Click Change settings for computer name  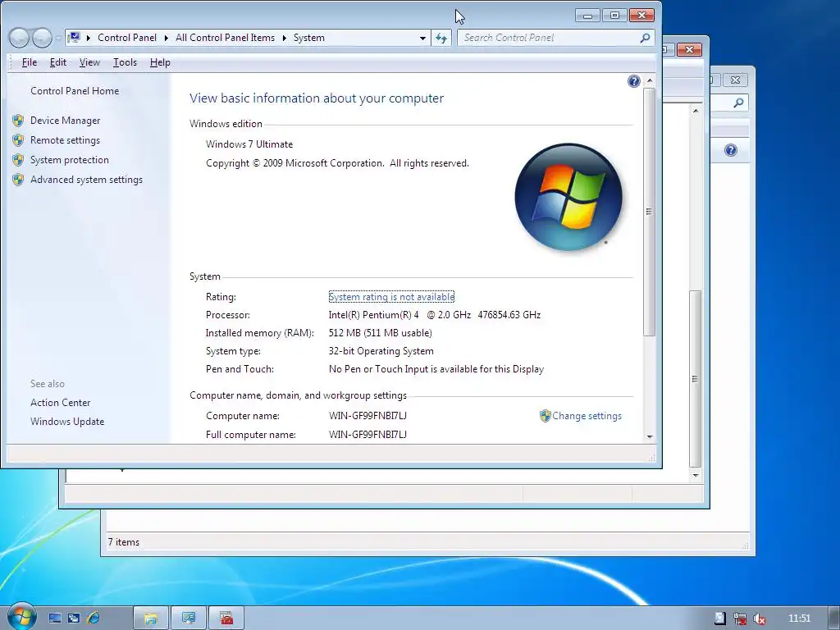point(587,416)
